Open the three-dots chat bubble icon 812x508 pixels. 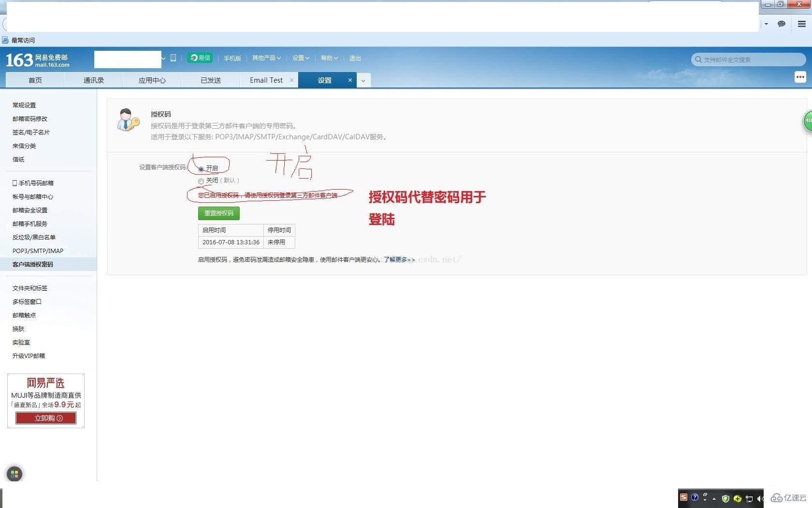coord(800,77)
